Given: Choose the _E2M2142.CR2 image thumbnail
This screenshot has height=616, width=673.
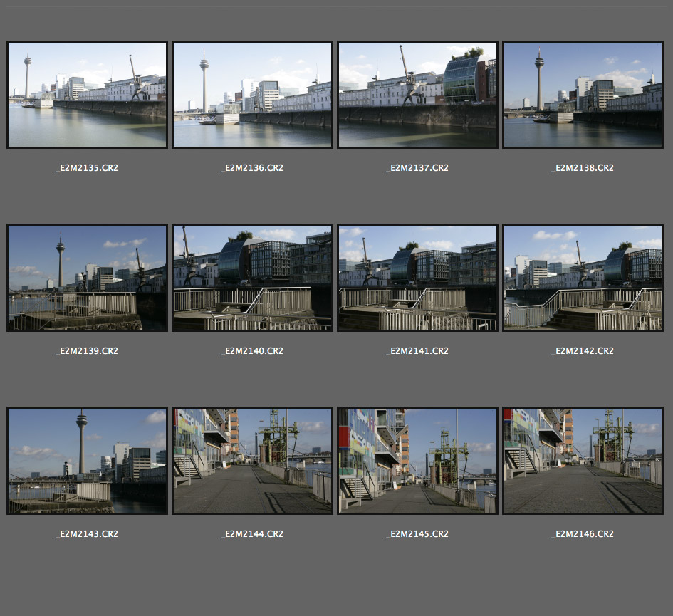Looking at the screenshot, I should [583, 278].
